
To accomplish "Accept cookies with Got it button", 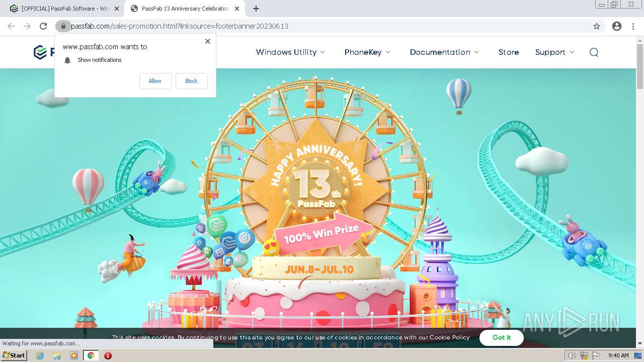I will (x=502, y=338).
